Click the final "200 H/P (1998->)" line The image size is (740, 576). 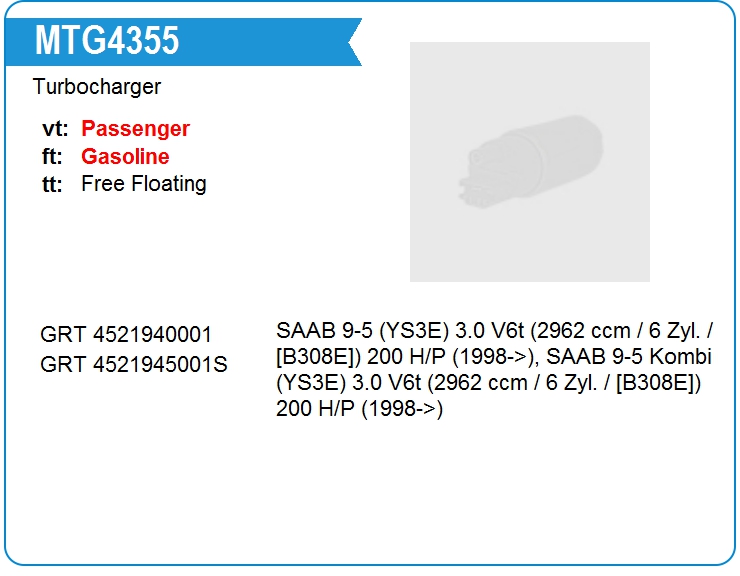point(359,408)
